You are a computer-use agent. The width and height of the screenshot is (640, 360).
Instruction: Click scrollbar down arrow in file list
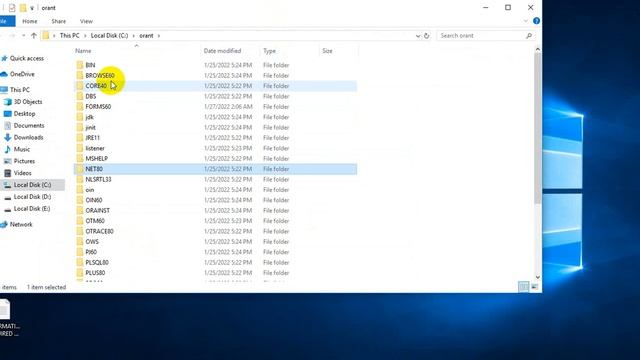[x=538, y=277]
